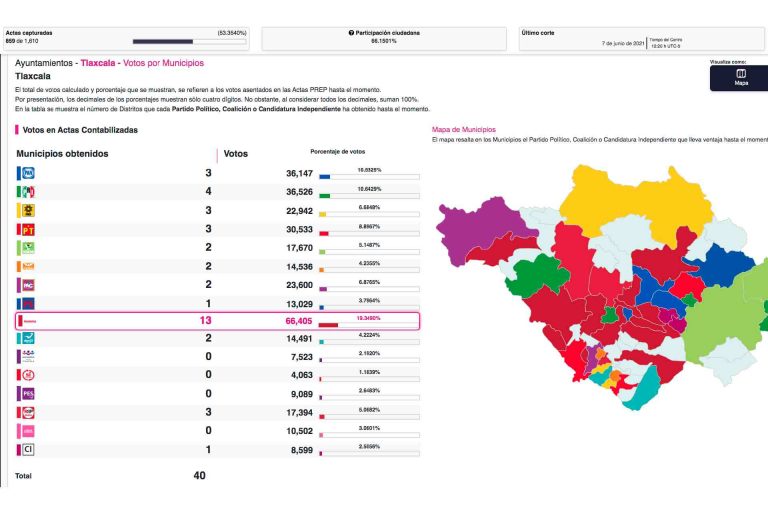The image size is (768, 512).
Task: Click the teal logo with 14,491 votes
Action: coord(28,338)
